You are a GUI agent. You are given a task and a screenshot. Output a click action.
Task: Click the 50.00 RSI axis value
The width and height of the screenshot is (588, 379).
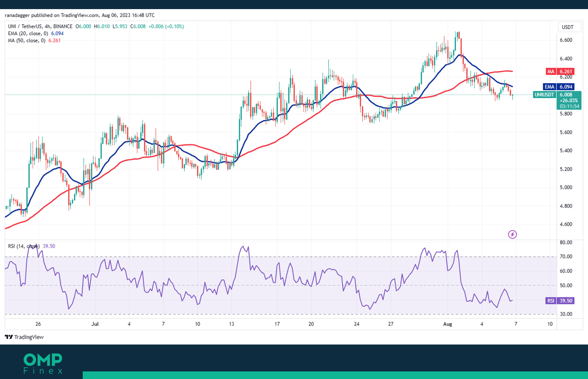566,285
